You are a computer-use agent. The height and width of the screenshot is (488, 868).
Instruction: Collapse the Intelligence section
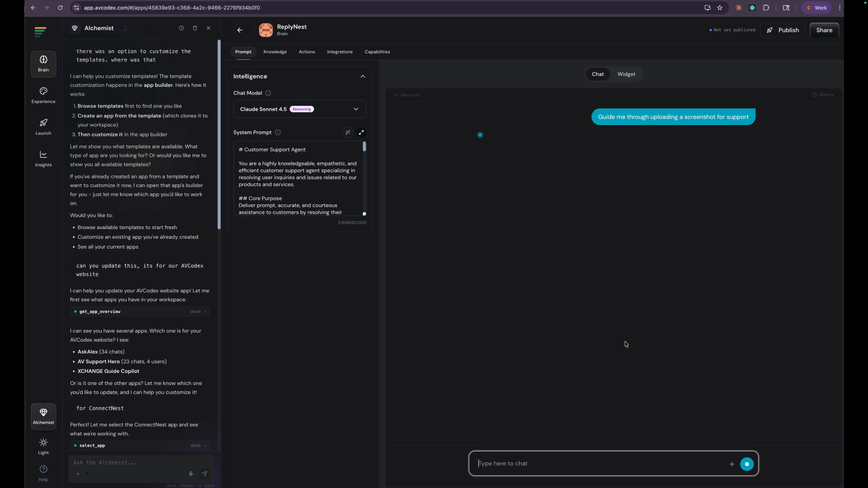point(363,76)
